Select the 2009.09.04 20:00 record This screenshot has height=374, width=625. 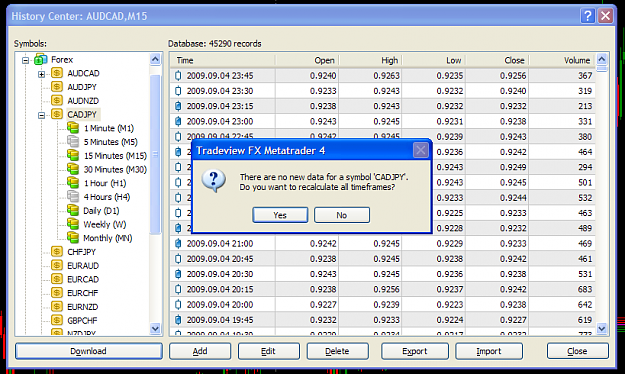pos(383,305)
